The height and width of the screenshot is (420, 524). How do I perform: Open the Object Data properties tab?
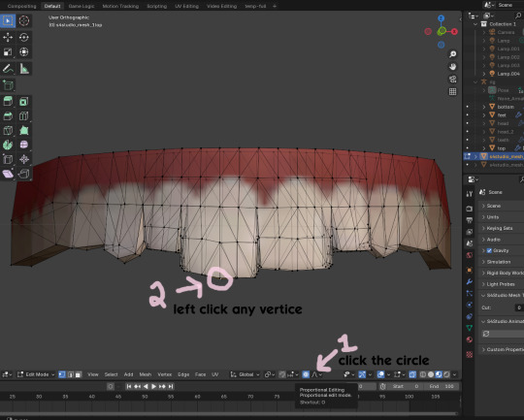point(470,328)
